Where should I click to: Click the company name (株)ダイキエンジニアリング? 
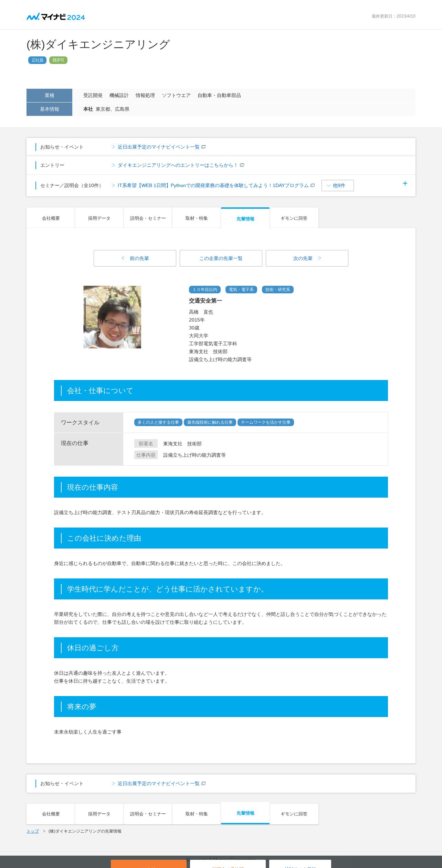click(98, 44)
